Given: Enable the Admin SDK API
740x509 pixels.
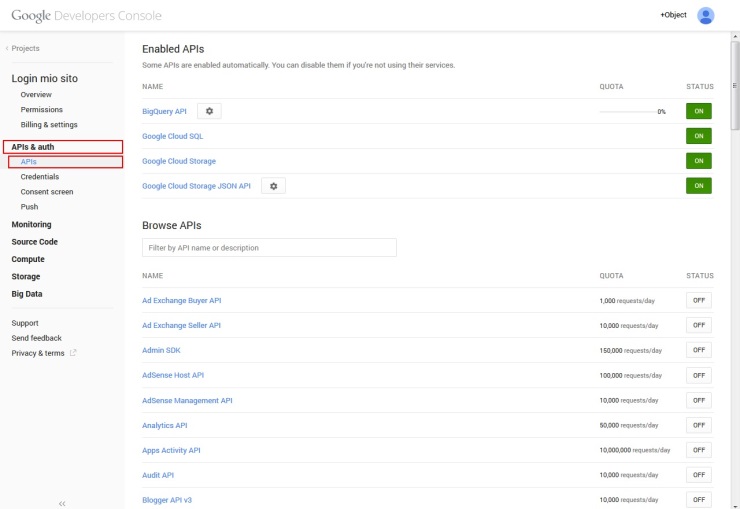Looking at the screenshot, I should [x=698, y=350].
